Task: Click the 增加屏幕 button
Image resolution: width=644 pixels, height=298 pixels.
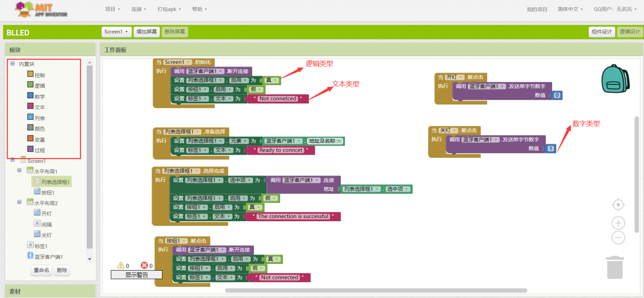Action: click(146, 32)
